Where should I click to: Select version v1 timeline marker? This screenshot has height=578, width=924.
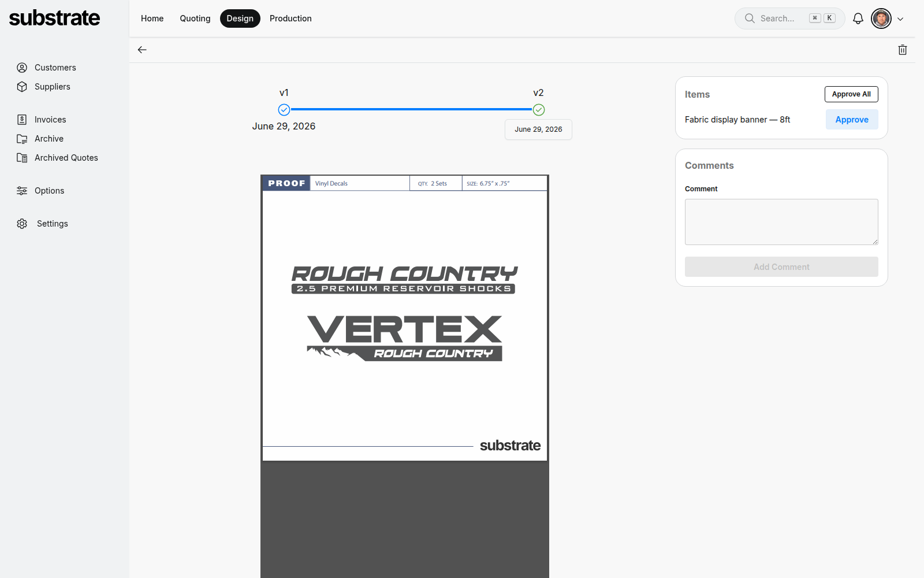click(x=284, y=110)
